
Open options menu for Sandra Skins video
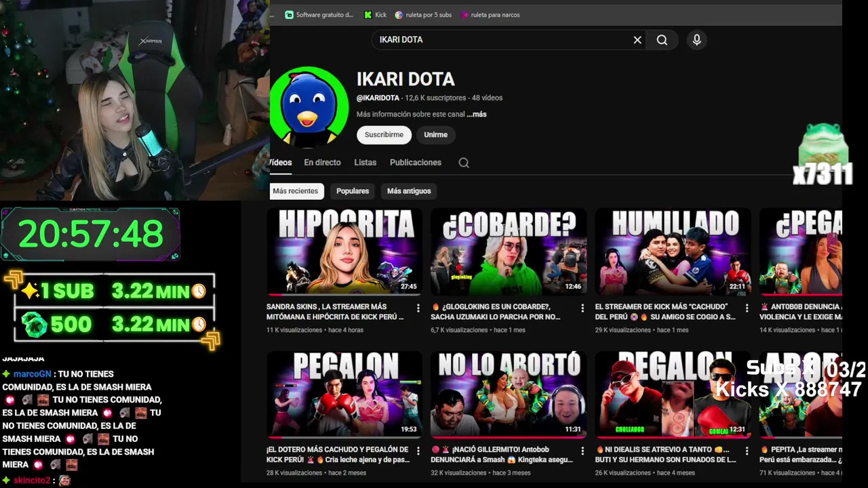pyautogui.click(x=418, y=308)
